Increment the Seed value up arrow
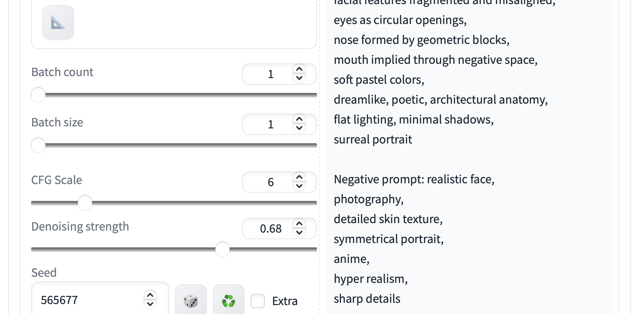This screenshot has height=314, width=644. [x=150, y=295]
